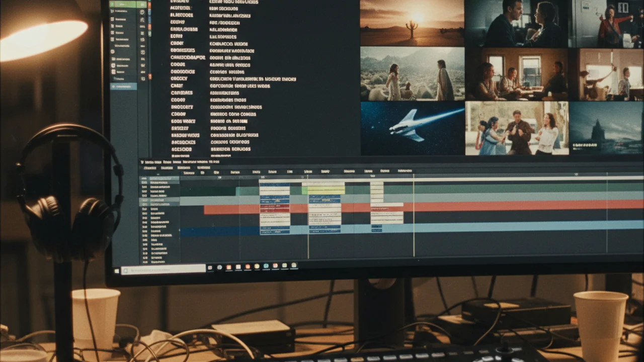This screenshot has height=362, width=644.
Task: Select the couple talking in dark room clip
Action: tap(517, 23)
